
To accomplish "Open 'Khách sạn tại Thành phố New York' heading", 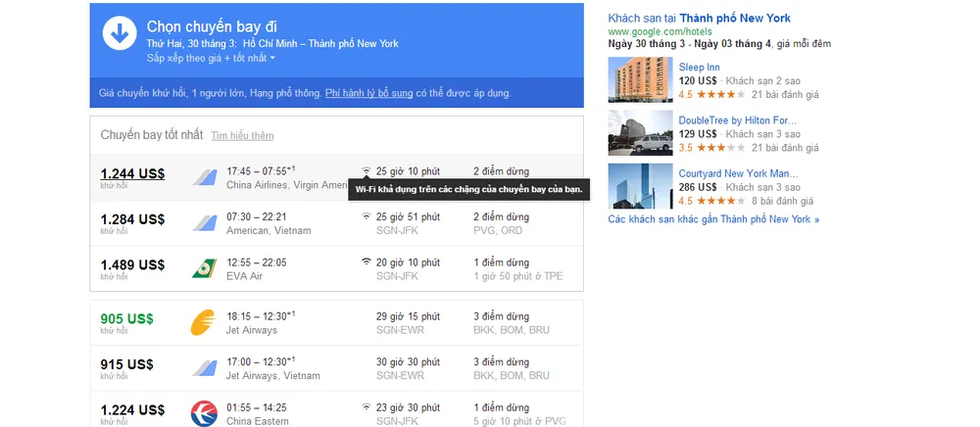I will (699, 18).
